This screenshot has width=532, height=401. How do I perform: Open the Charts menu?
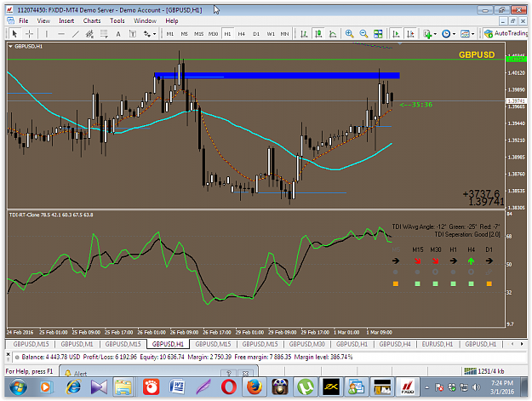click(x=92, y=20)
